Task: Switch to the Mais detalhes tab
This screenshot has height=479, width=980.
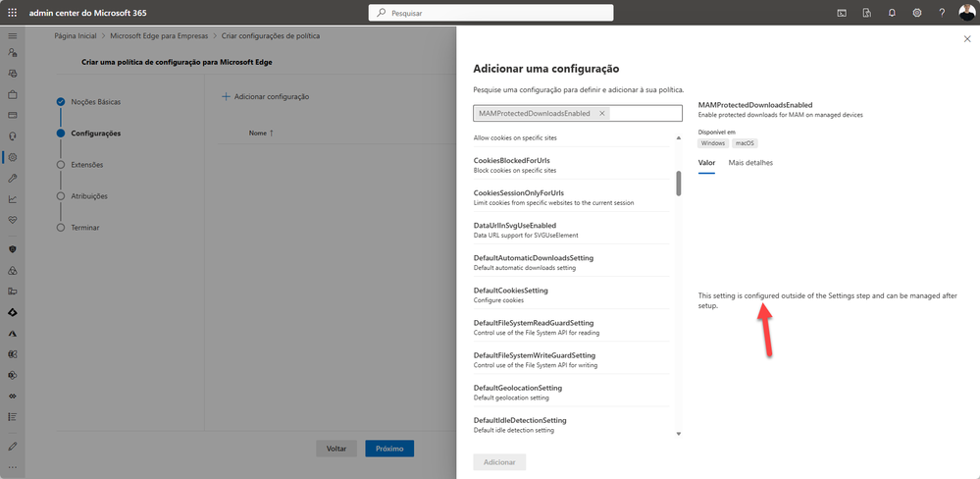Action: (750, 163)
